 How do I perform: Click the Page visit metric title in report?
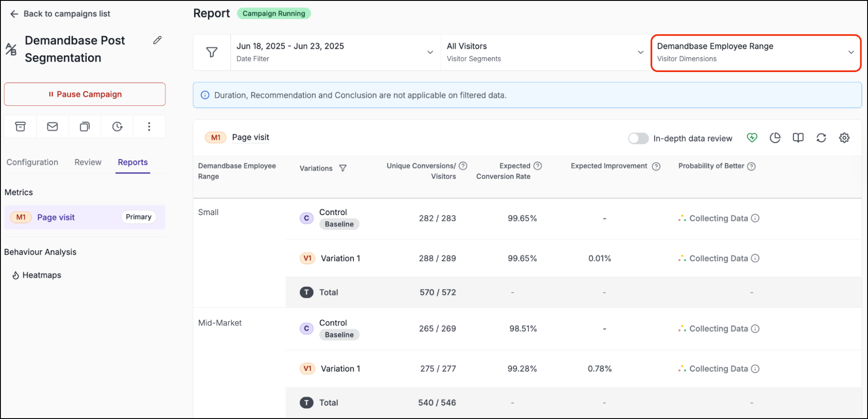pyautogui.click(x=250, y=137)
